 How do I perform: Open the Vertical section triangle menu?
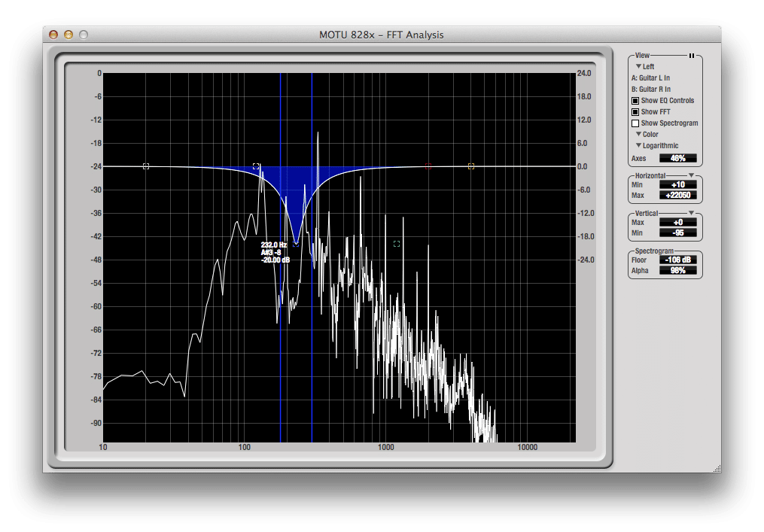point(691,214)
